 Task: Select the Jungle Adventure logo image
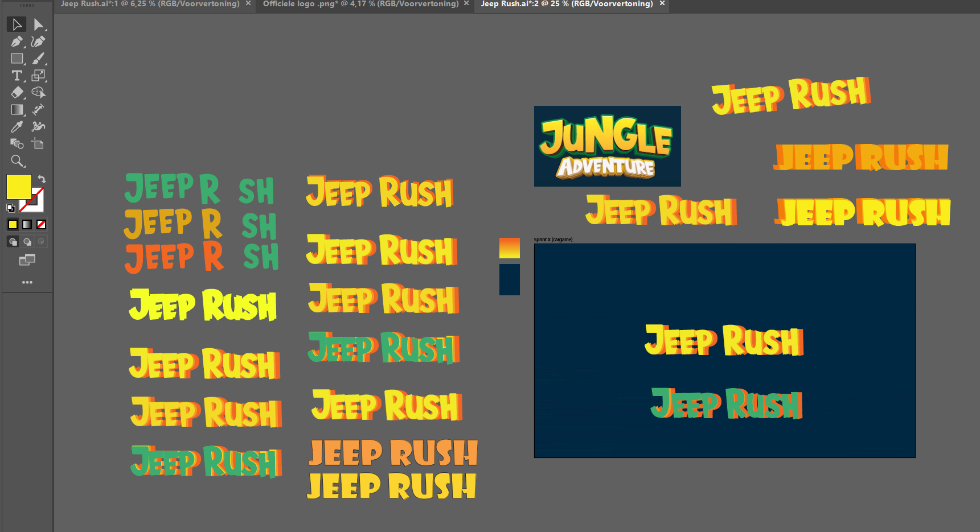pos(607,146)
